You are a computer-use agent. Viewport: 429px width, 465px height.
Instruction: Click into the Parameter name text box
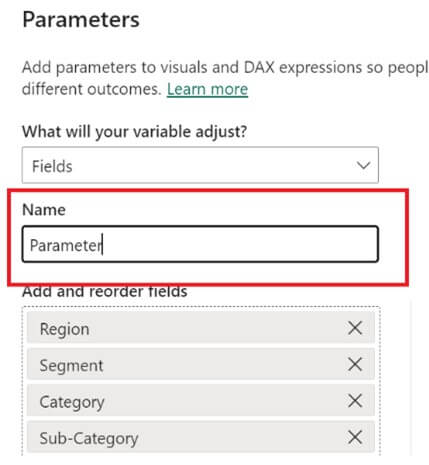(x=200, y=244)
